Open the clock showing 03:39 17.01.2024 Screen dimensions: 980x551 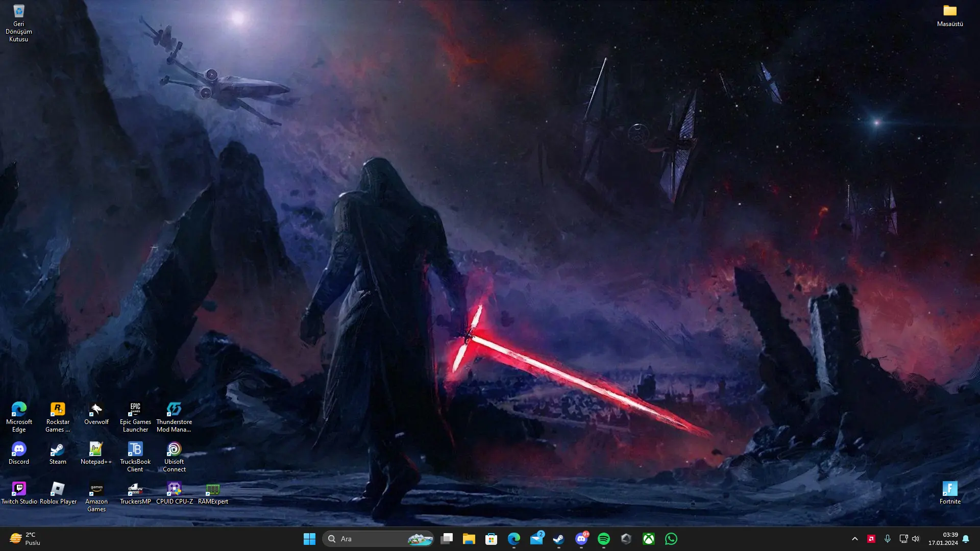[943, 539]
